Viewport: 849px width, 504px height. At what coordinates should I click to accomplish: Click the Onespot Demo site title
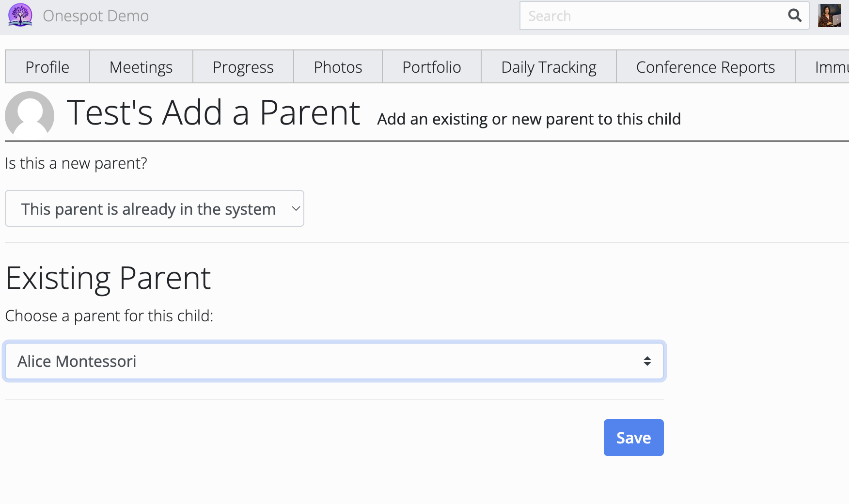coord(95,16)
